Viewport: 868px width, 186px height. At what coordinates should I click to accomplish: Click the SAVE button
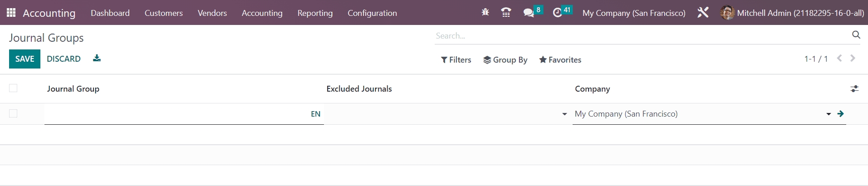point(25,59)
